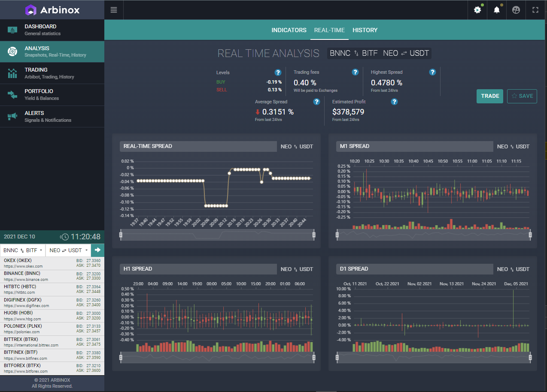The image size is (547, 392).
Task: Save this analysis with SAVE button
Action: (x=522, y=96)
